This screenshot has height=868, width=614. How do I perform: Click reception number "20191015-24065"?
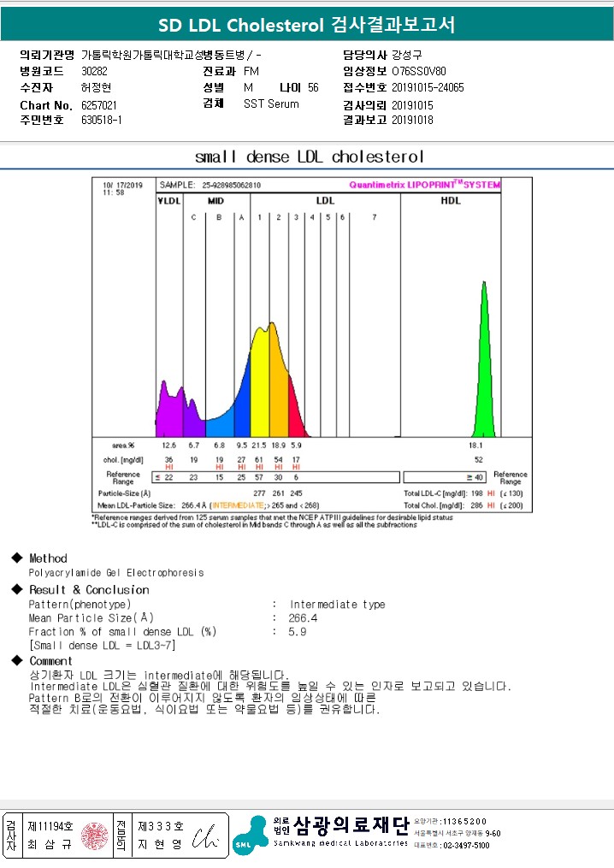(428, 87)
